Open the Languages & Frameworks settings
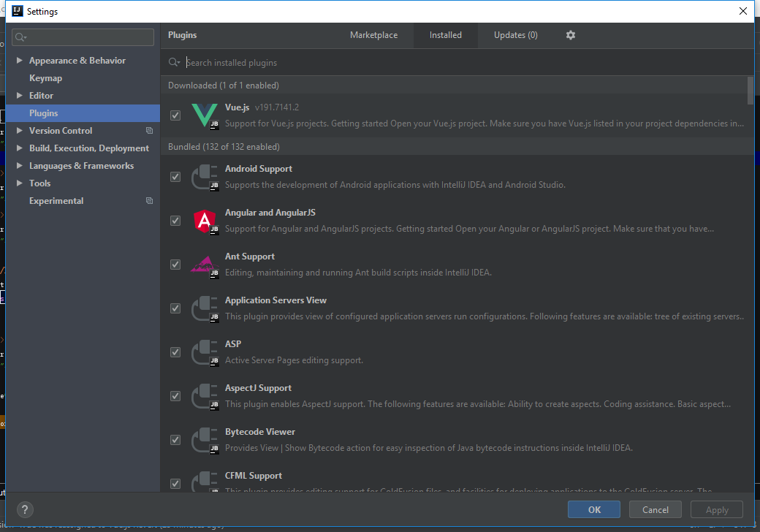The width and height of the screenshot is (760, 532). pyautogui.click(x=81, y=165)
